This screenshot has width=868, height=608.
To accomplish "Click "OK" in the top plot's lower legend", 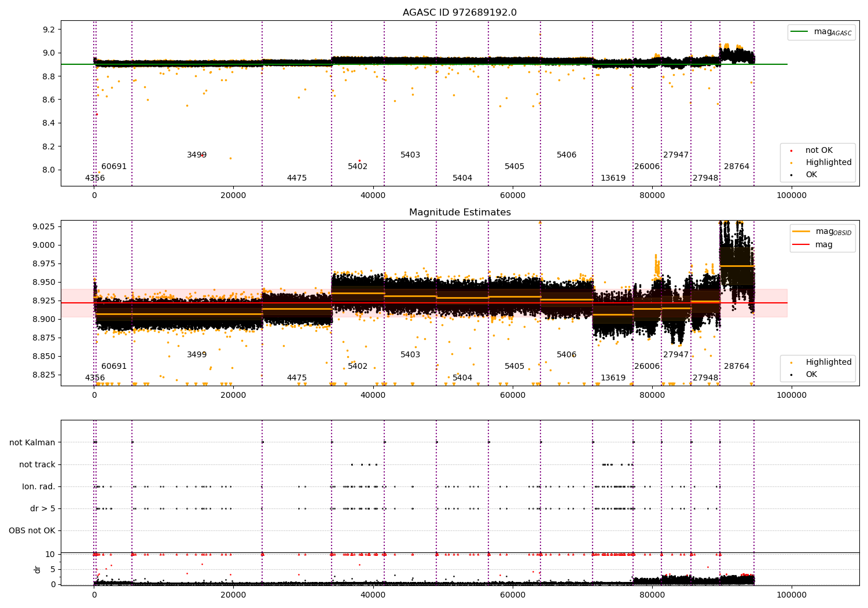I will pyautogui.click(x=805, y=175).
